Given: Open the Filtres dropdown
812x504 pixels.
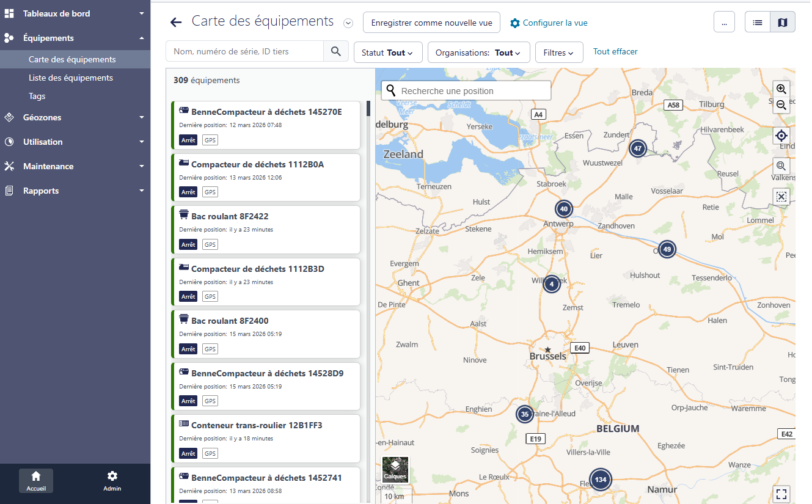Looking at the screenshot, I should [x=559, y=53].
